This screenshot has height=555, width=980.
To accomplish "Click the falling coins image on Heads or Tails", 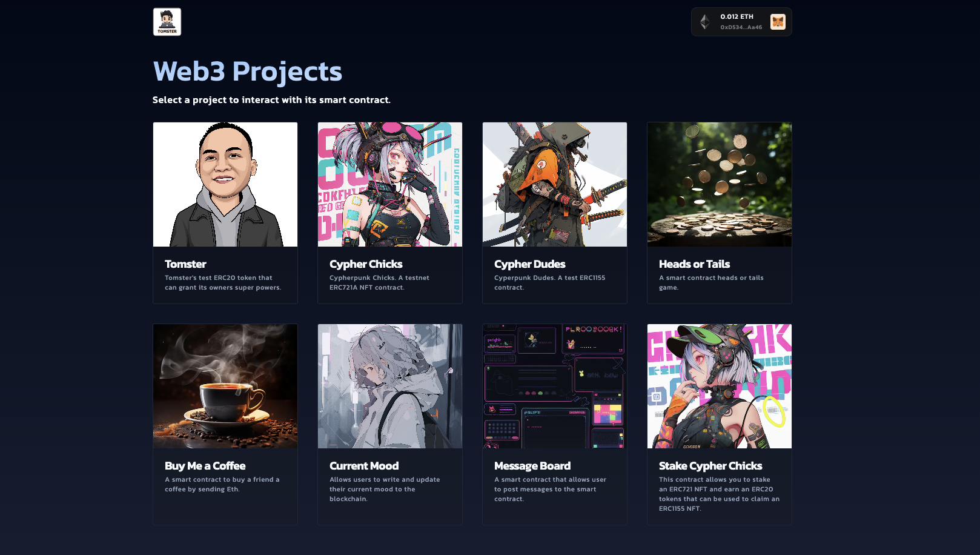I will click(719, 184).
